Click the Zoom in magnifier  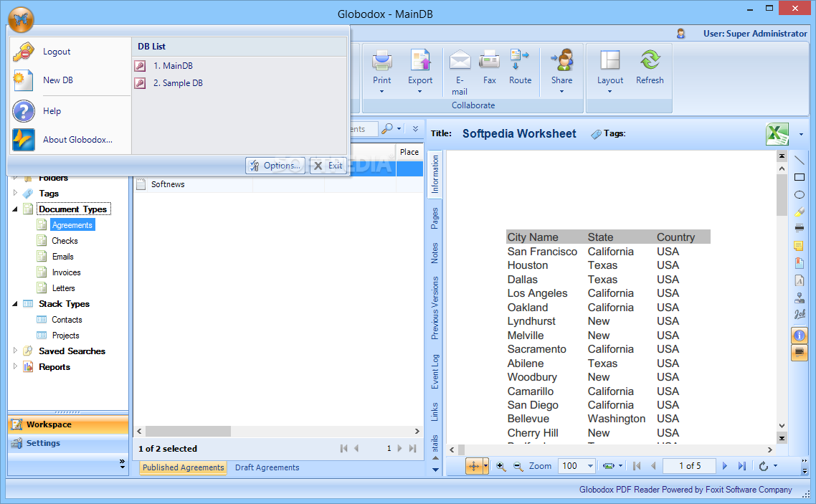(x=501, y=466)
